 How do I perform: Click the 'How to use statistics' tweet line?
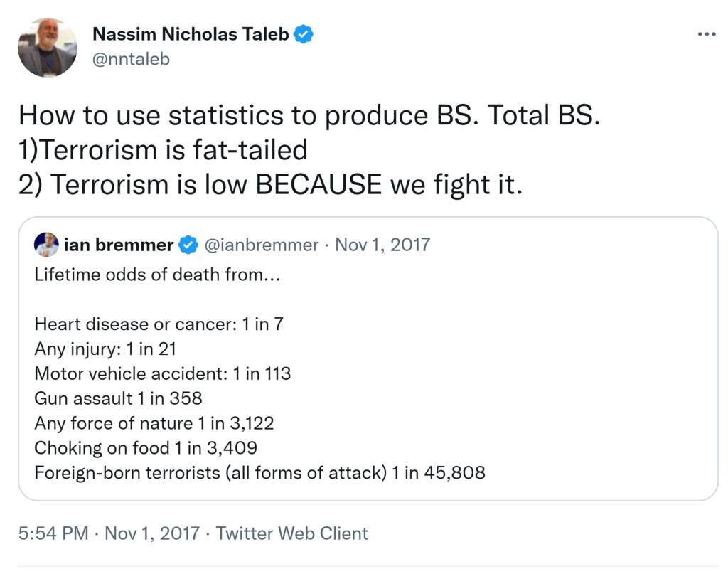click(309, 115)
